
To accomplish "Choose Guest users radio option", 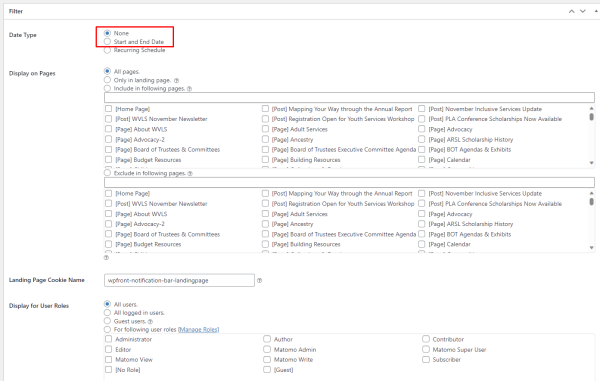I will [x=108, y=321].
